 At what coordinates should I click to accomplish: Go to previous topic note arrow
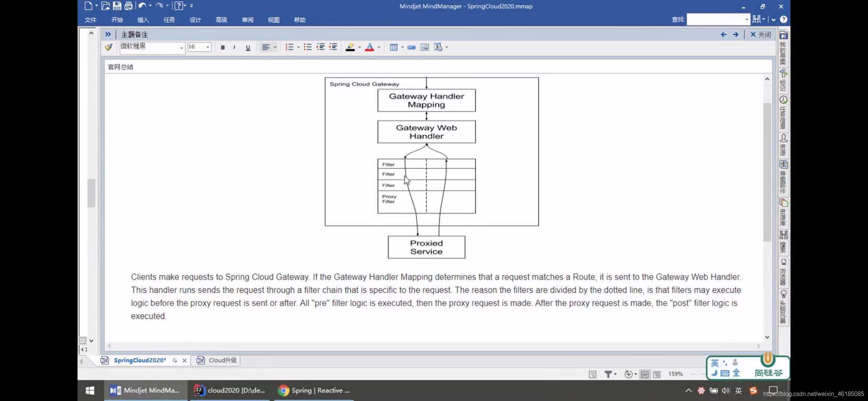coord(724,35)
